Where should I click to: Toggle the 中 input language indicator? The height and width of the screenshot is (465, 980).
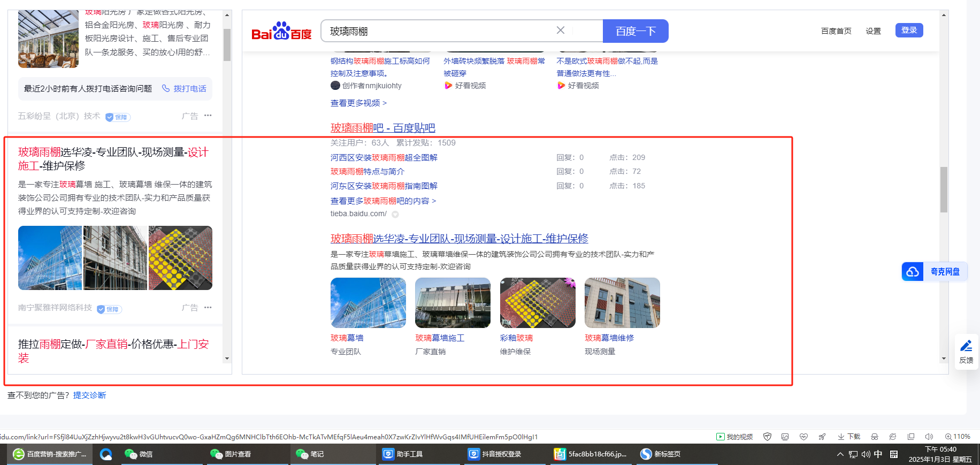coord(878,454)
